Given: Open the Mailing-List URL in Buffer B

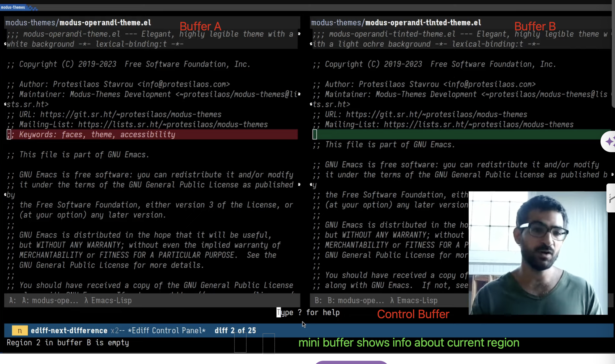Looking at the screenshot, I should point(478,124).
